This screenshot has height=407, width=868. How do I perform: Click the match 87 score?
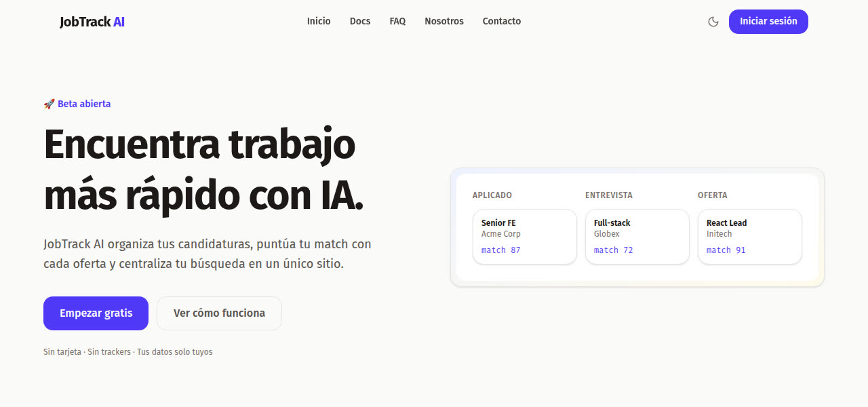click(x=501, y=250)
